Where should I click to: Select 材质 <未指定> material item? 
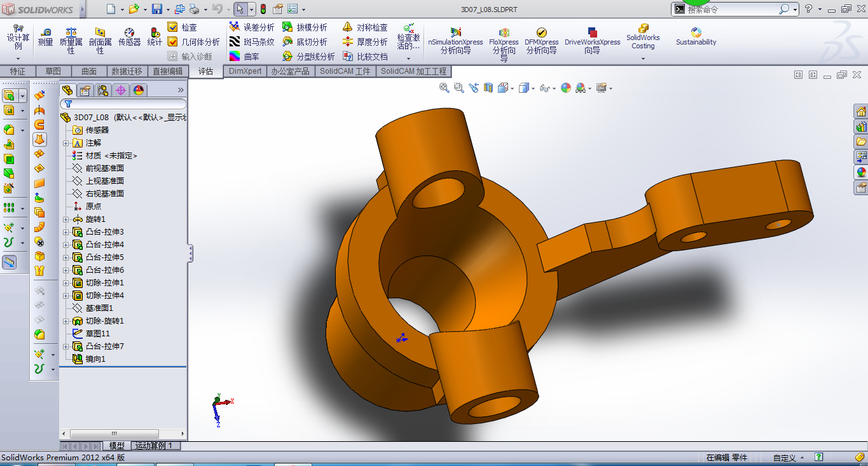[x=105, y=156]
